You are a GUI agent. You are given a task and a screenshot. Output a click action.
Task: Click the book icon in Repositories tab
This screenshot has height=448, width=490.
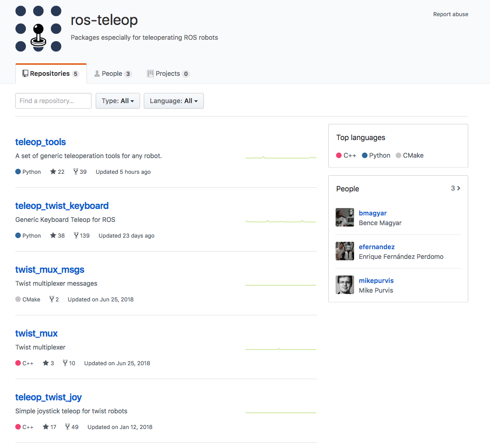tap(25, 74)
